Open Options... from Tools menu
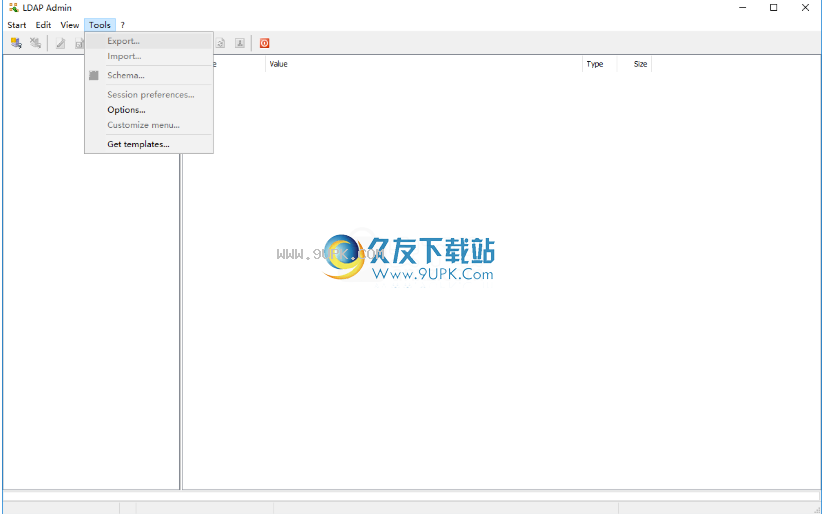The image size is (825, 514). [x=149, y=110]
